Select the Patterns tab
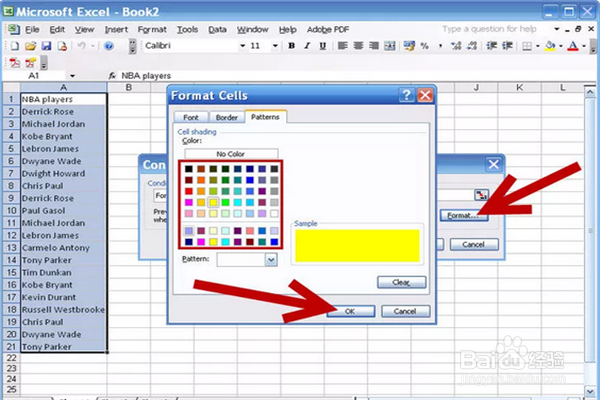The width and height of the screenshot is (600, 400). pos(265,117)
